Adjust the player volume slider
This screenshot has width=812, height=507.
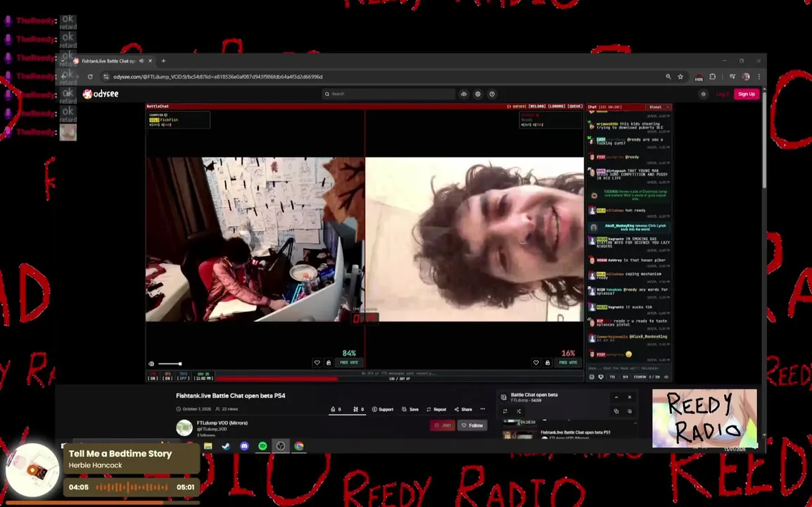(170, 364)
